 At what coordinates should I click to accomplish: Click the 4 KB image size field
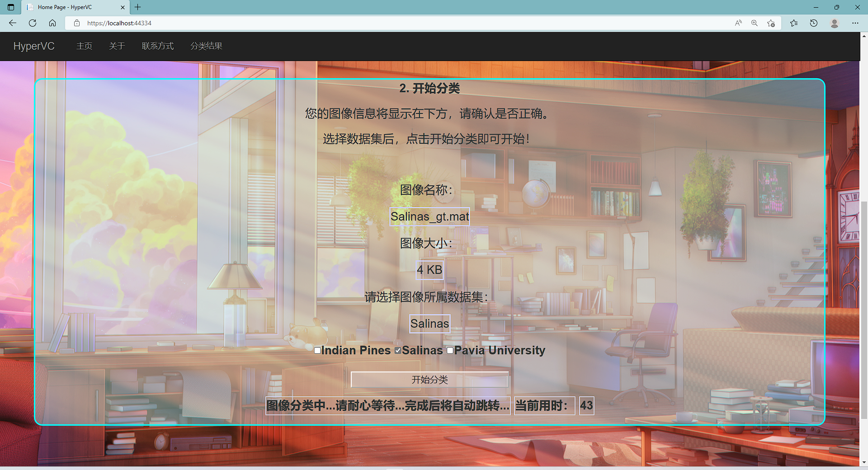[429, 270]
